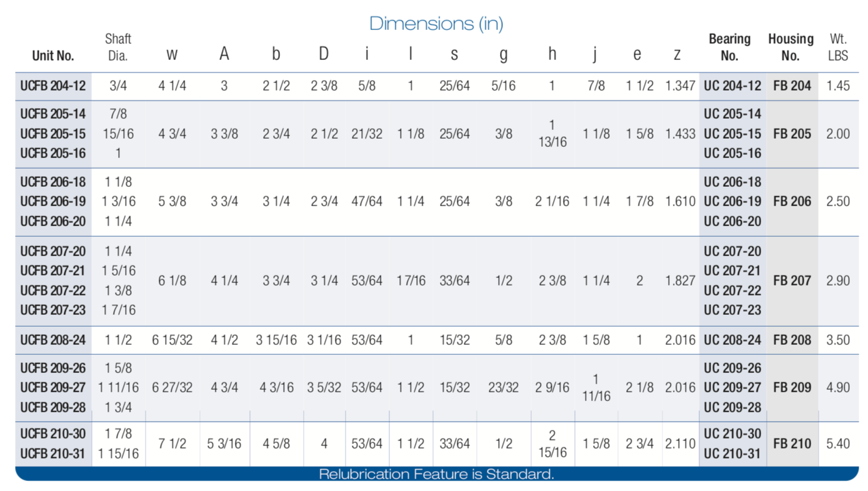Click the weight value 5.40
The height and width of the screenshot is (491, 868).
[837, 444]
